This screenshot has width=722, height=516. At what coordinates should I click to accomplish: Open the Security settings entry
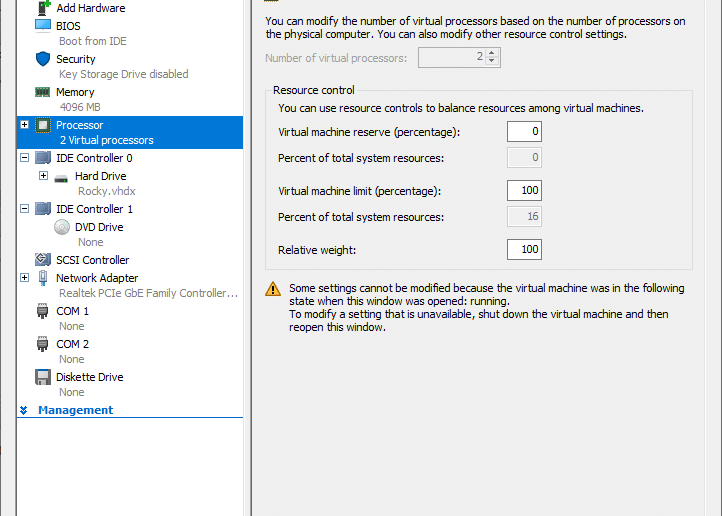(76, 59)
